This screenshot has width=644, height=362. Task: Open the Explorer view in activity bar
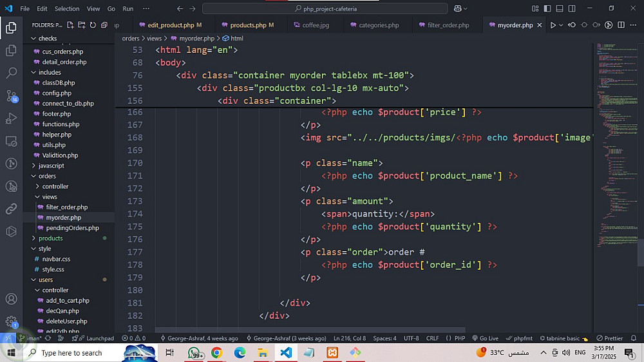point(11,28)
